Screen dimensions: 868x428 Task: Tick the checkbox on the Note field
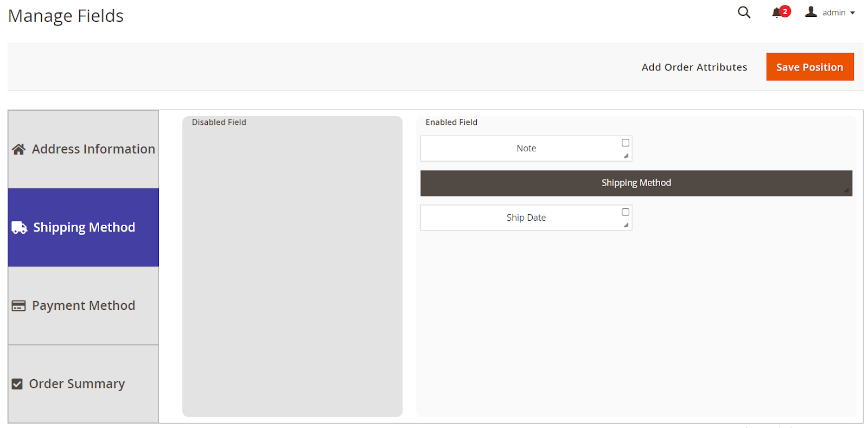coord(626,143)
